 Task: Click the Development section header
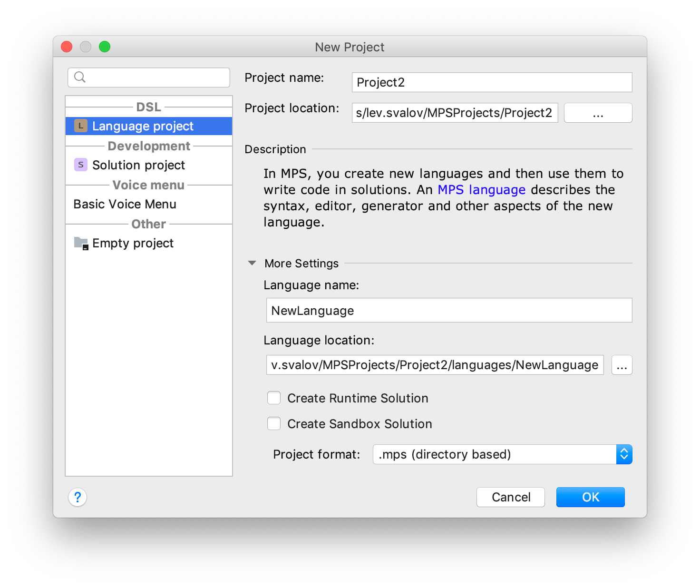point(149,146)
